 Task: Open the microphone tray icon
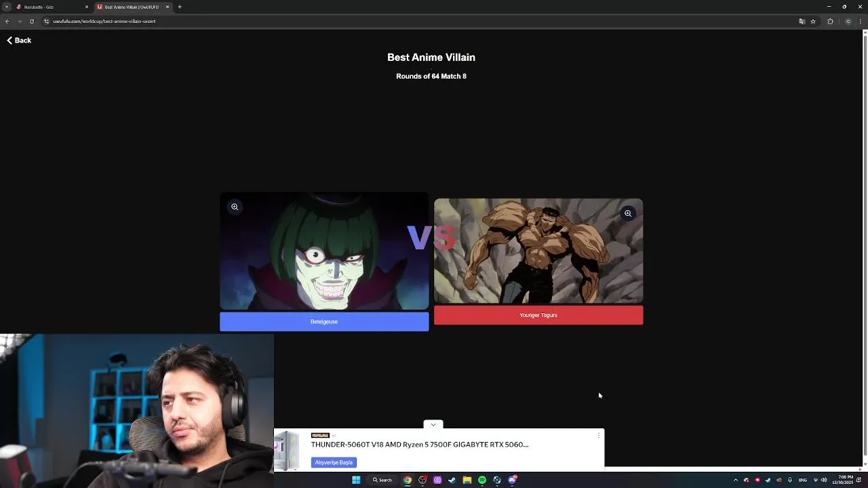click(x=790, y=480)
